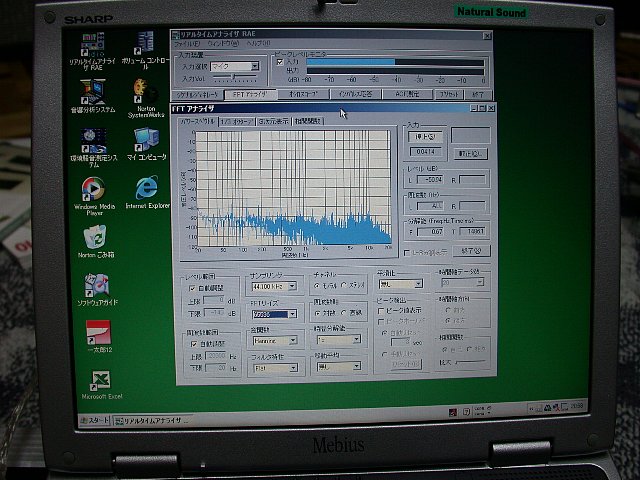640x480 pixels.
Task: Open the Internet Explorer desktop icon
Action: click(x=147, y=187)
